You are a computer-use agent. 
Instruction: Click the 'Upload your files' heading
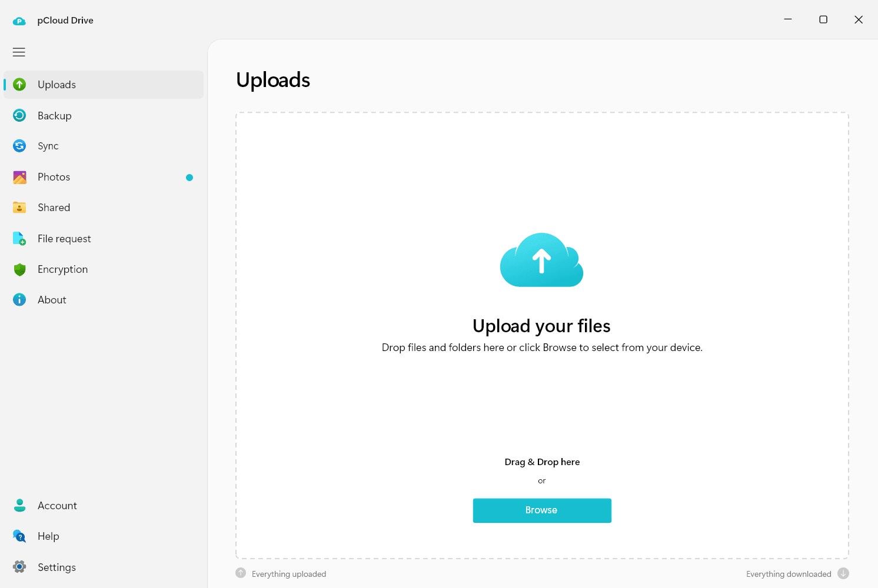point(541,326)
